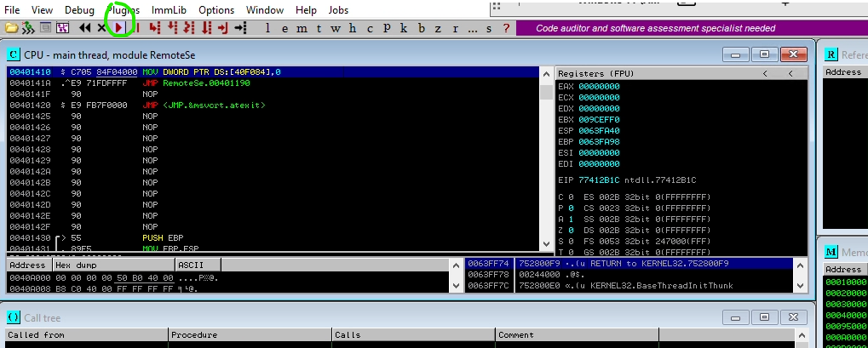Click stack pane scroll-up arrow
868x348 pixels.
coord(800,265)
